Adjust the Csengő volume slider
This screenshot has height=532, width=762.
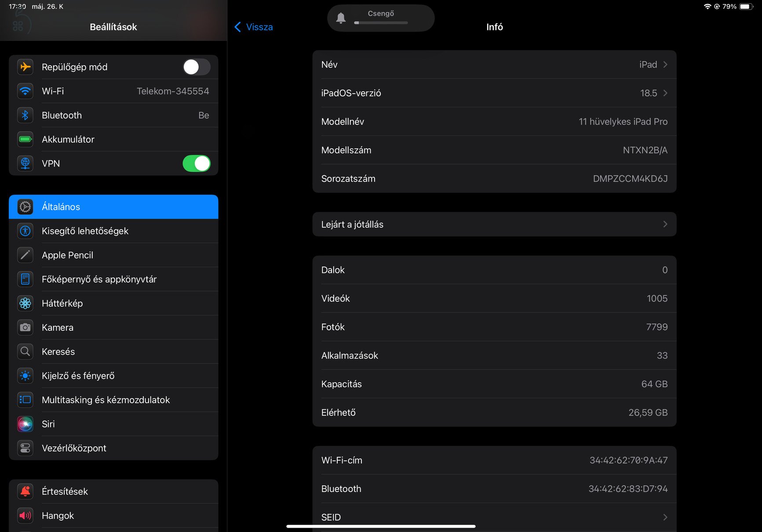(381, 22)
